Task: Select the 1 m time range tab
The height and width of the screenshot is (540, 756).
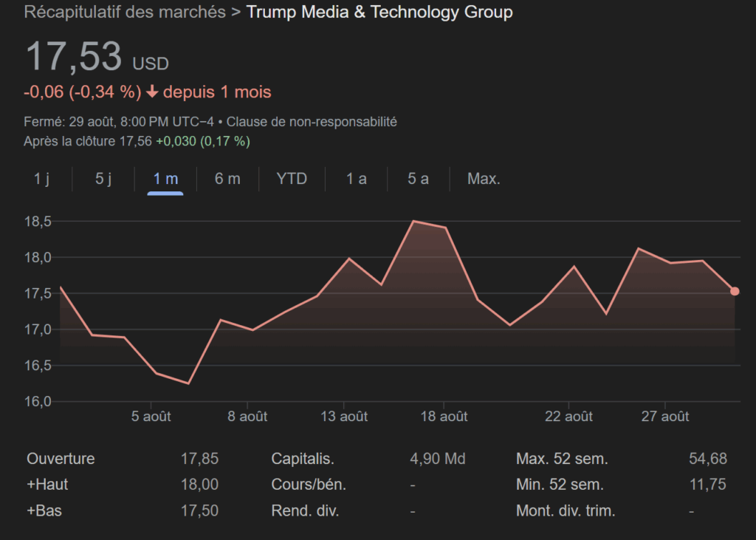Action: point(165,179)
